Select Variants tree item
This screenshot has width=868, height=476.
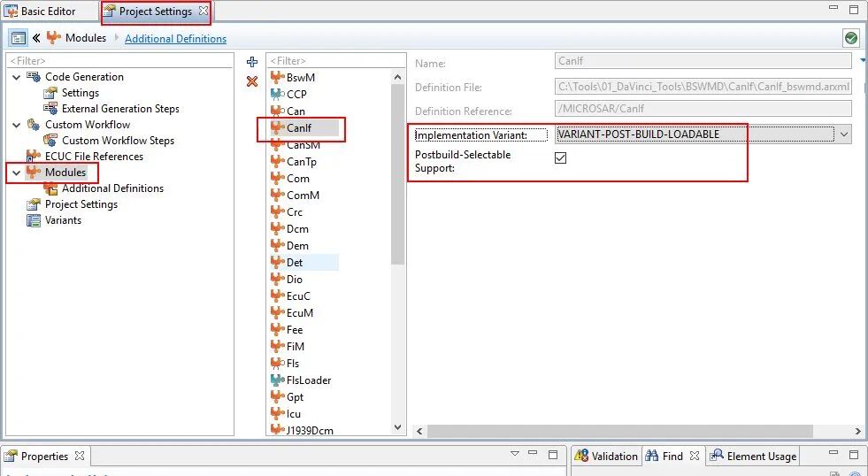63,220
